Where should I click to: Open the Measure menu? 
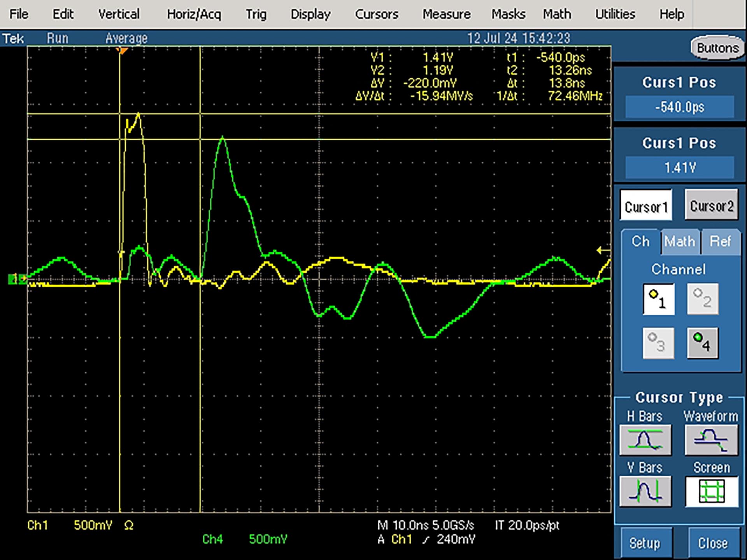(x=446, y=14)
